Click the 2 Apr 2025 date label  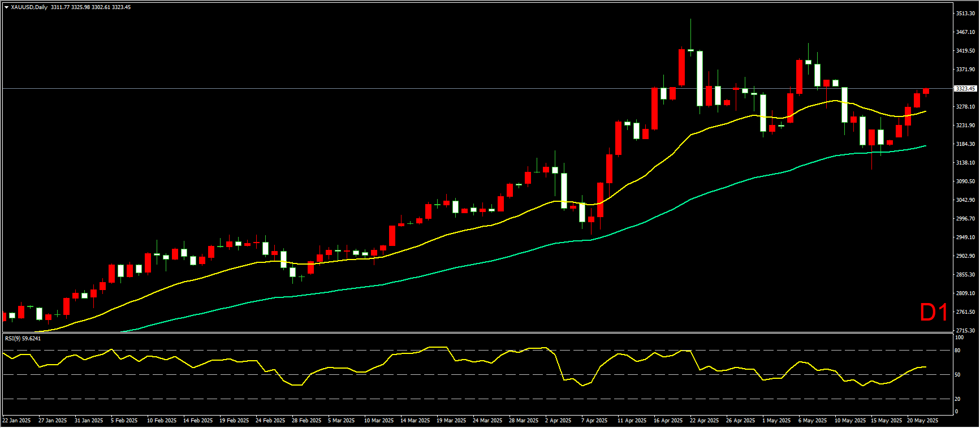click(558, 421)
